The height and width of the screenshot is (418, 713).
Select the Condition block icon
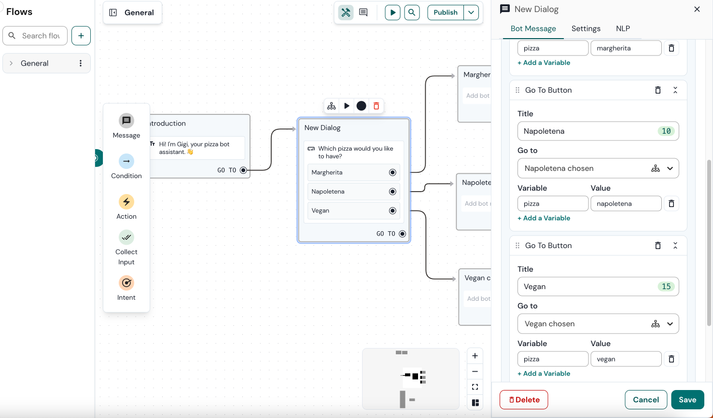pyautogui.click(x=126, y=161)
